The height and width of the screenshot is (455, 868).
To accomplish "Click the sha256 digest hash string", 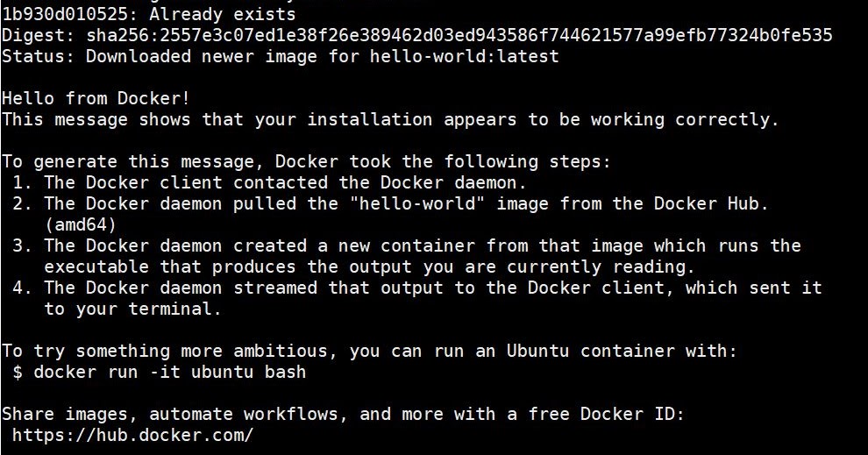I will coord(459,35).
